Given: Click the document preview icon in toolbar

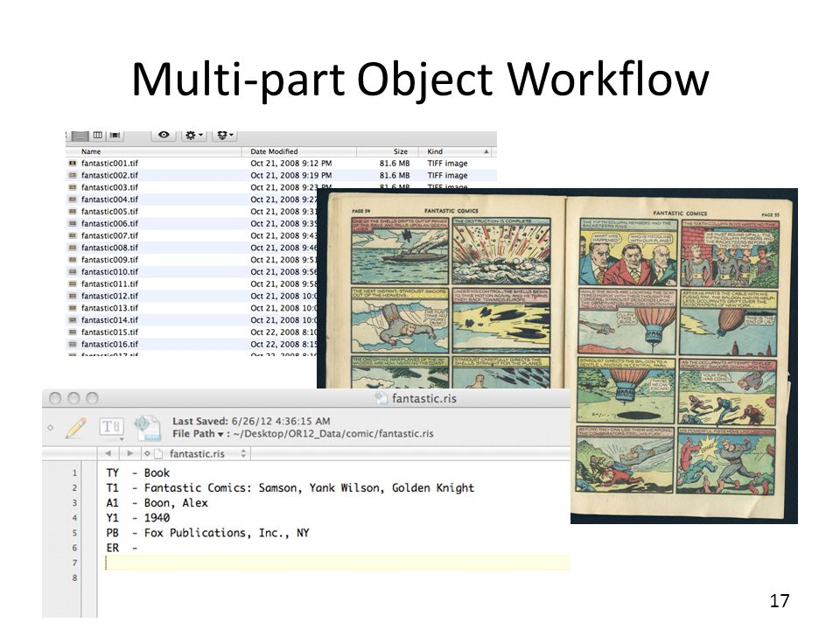Looking at the screenshot, I should coord(148,428).
